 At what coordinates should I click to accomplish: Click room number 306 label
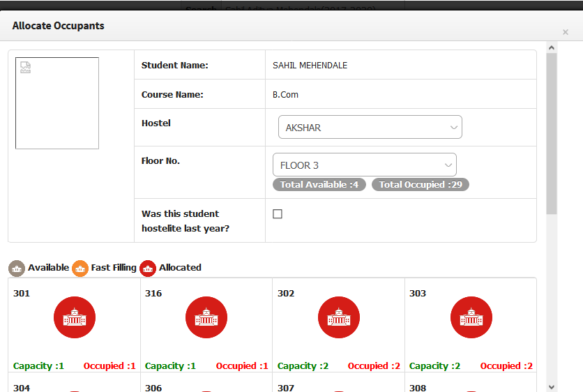tap(153, 388)
